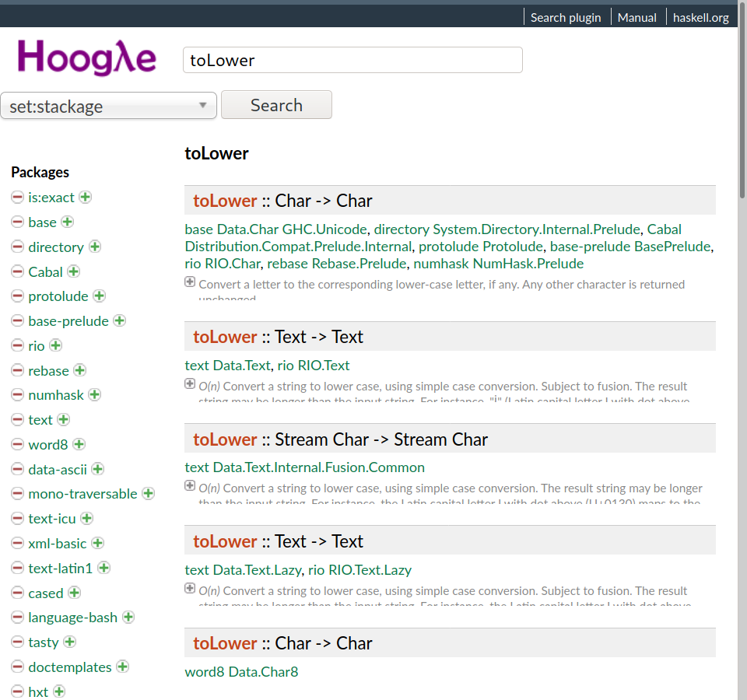Expand the first Text -> Text description
Image resolution: width=747 pixels, height=700 pixels.
pos(190,383)
